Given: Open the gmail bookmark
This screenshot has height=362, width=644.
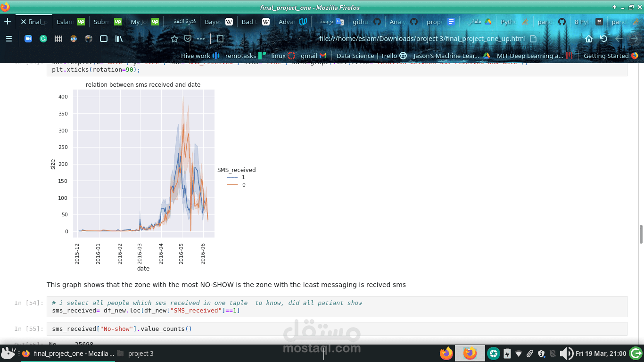Looking at the screenshot, I should pyautogui.click(x=314, y=56).
